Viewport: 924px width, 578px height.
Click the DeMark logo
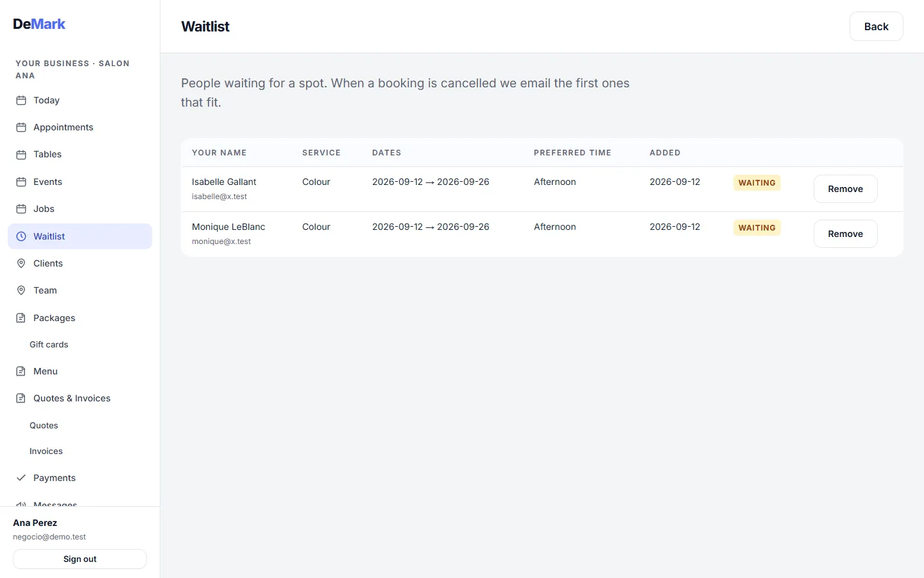[39, 24]
